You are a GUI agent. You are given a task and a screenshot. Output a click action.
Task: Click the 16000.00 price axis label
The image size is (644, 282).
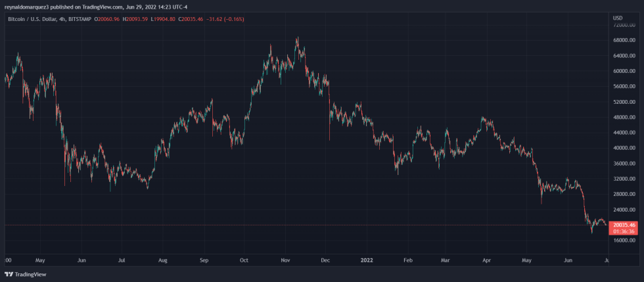pos(623,241)
